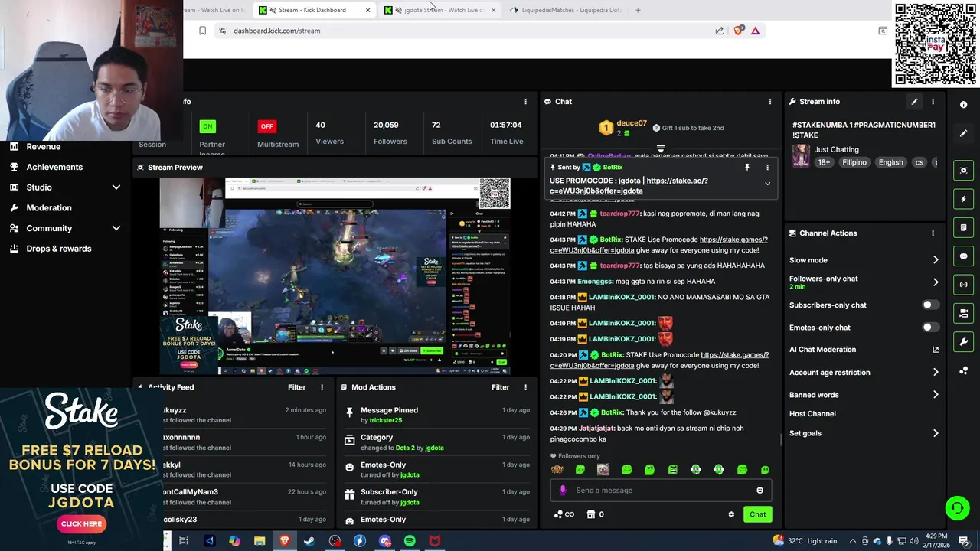Click wrench icon in right sidebar
980x551 pixels.
tap(964, 341)
